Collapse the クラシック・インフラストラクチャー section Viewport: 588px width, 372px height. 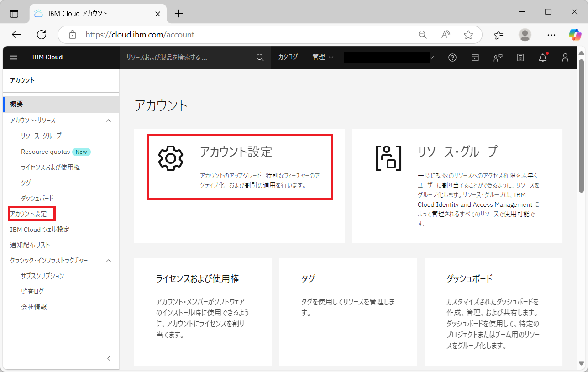108,260
